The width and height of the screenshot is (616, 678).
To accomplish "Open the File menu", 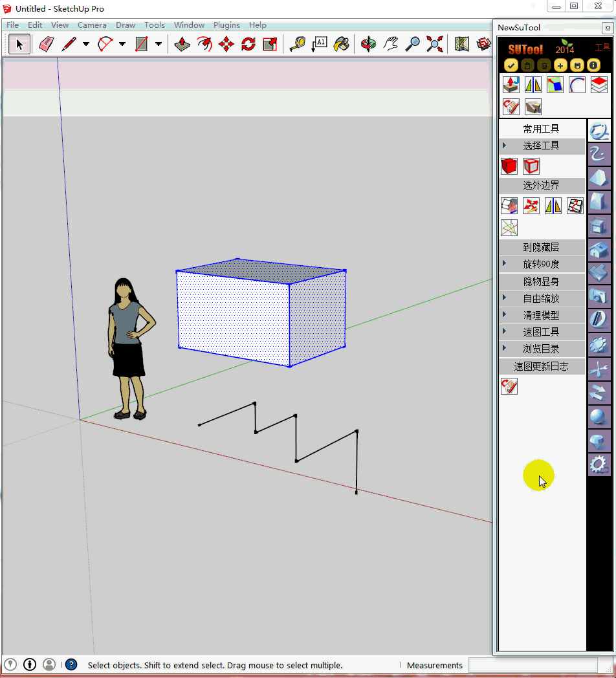I will 12,25.
